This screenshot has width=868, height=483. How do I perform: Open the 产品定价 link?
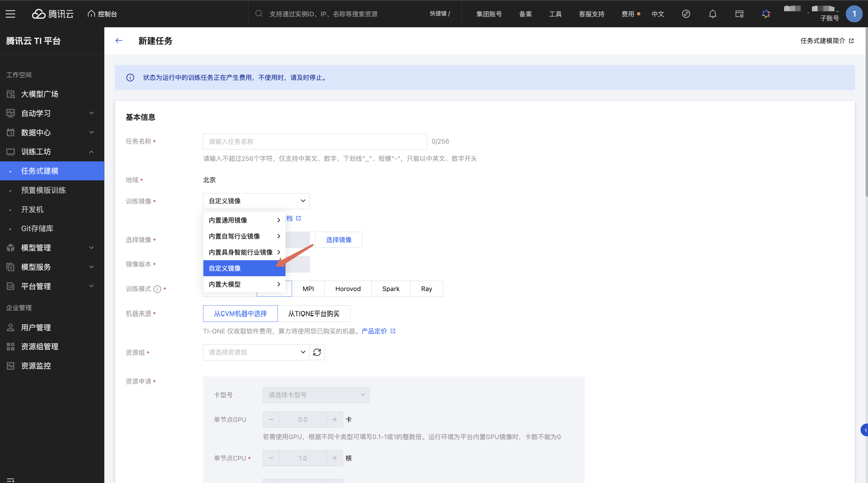[374, 331]
